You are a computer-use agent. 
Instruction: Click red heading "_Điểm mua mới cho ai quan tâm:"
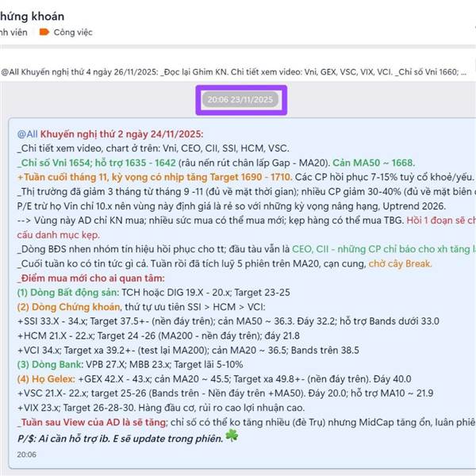[x=91, y=278]
